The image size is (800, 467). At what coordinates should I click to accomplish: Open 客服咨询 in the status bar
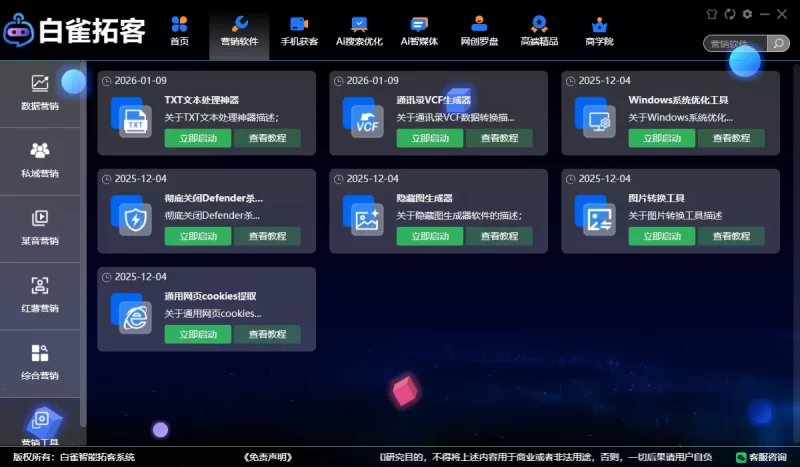(761, 457)
